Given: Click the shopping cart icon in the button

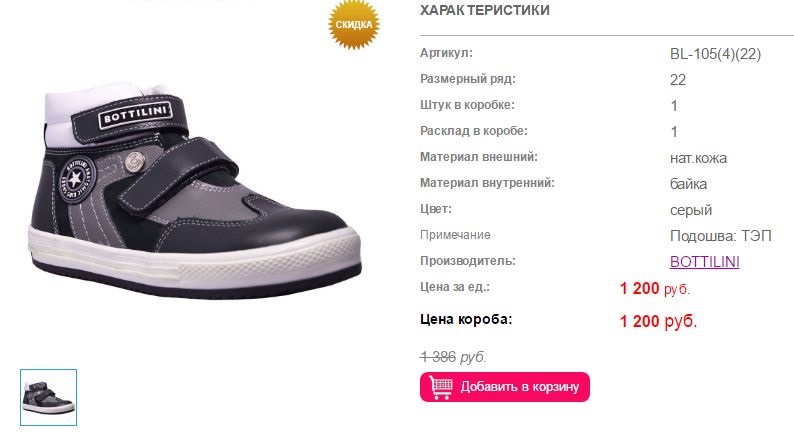Looking at the screenshot, I should pos(440,387).
